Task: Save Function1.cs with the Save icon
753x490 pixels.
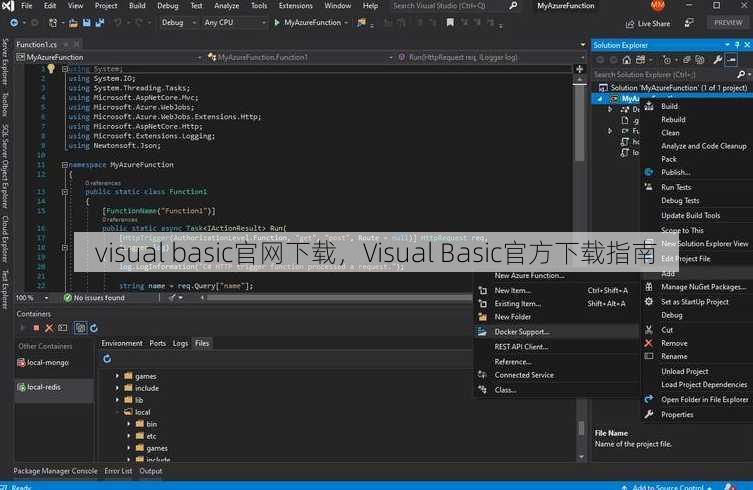Action: [x=87, y=23]
